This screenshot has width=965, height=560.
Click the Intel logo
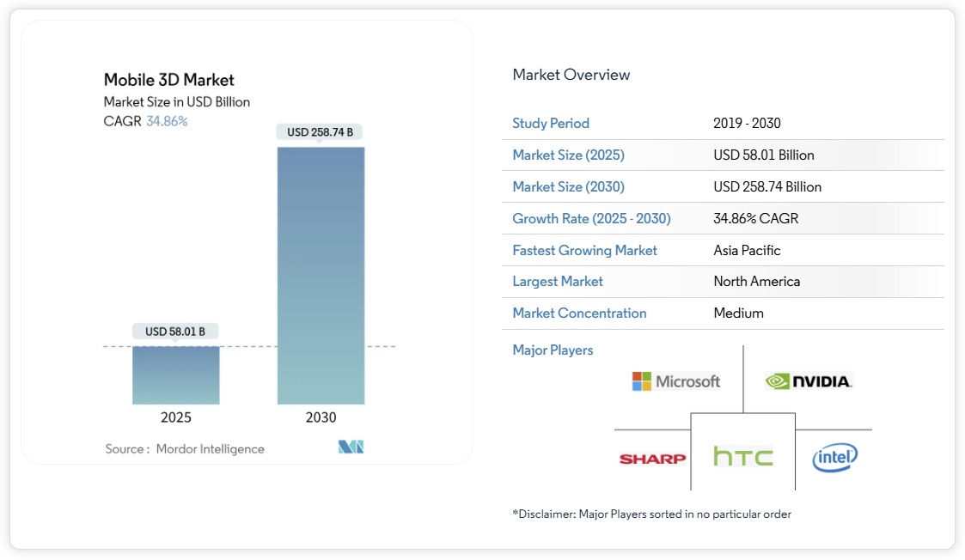click(834, 459)
